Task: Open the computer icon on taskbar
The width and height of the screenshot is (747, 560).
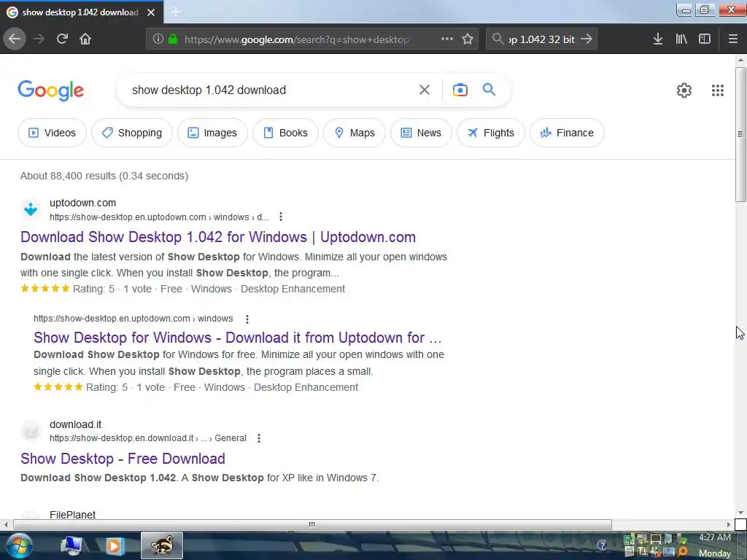Action: 71,545
